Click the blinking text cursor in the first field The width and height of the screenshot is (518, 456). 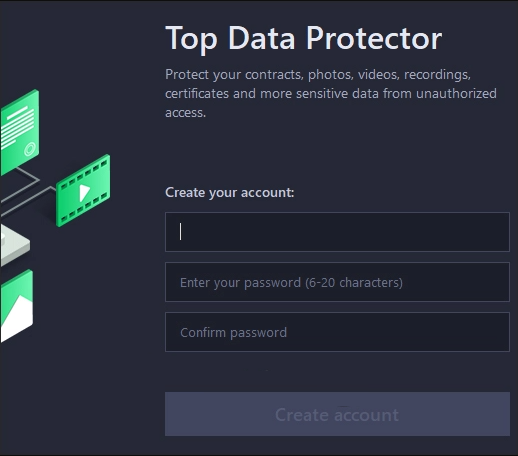180,232
